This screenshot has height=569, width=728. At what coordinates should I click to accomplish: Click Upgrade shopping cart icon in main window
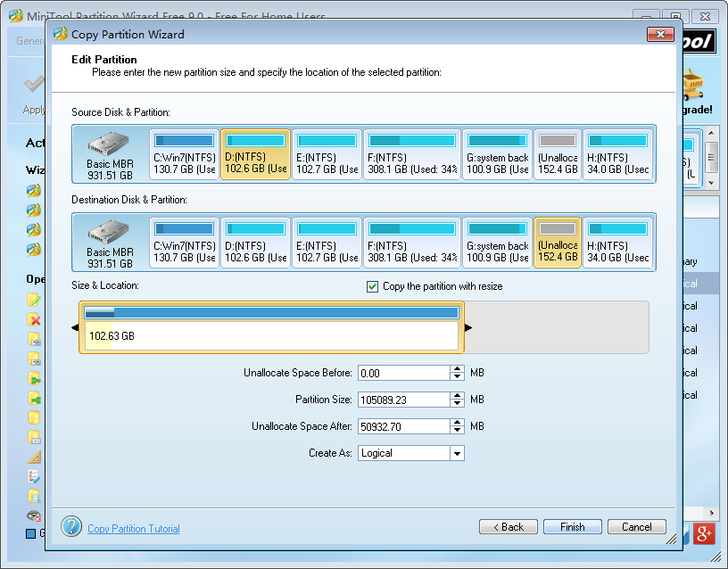[693, 85]
